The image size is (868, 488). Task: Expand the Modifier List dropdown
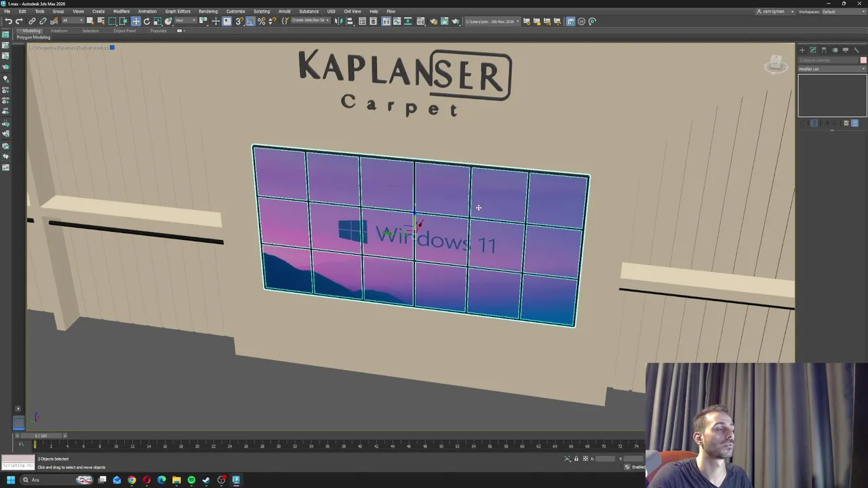[832, 69]
